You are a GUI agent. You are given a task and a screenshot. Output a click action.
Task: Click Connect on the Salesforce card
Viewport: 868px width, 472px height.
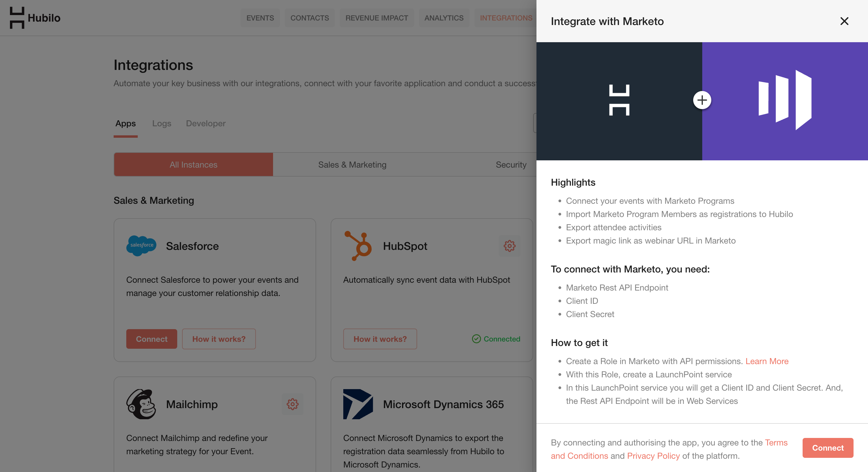click(x=151, y=338)
